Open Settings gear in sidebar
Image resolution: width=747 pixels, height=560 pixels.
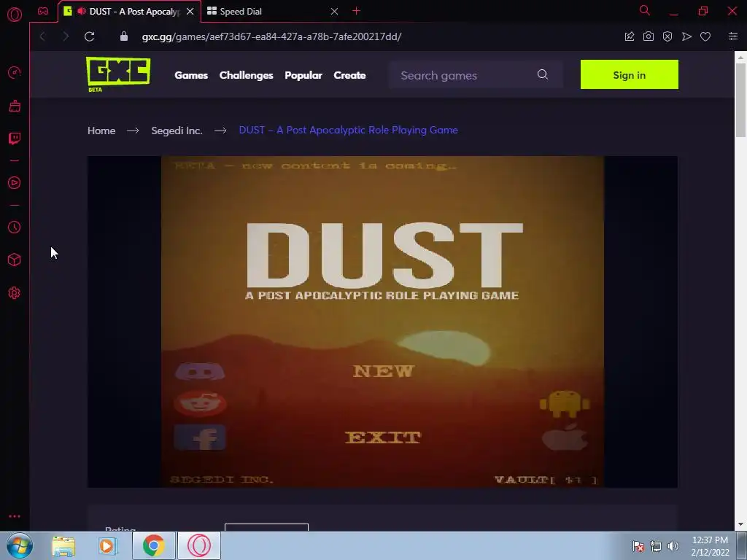(15, 293)
